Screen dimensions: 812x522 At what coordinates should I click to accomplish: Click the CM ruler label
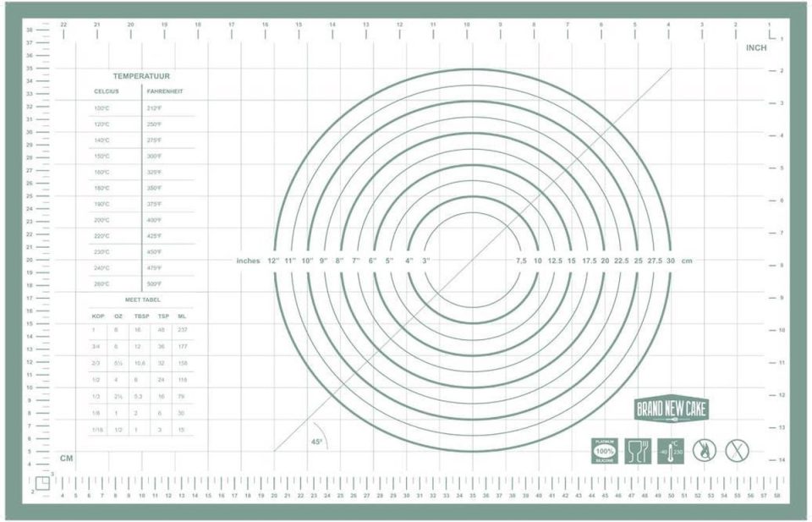pyautogui.click(x=66, y=459)
